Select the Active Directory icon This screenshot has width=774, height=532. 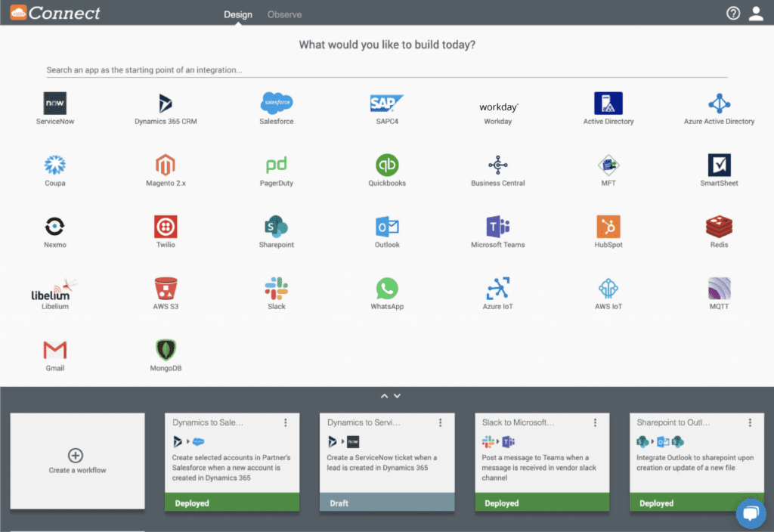[x=608, y=103]
